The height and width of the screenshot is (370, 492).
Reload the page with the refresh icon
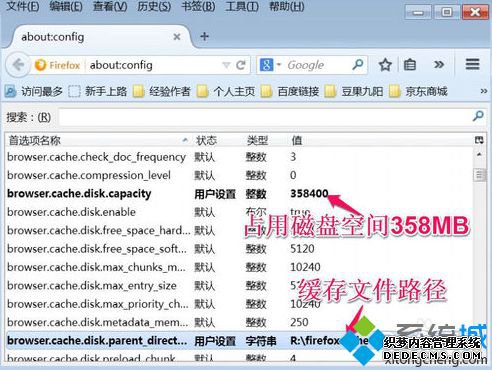pyautogui.click(x=241, y=65)
